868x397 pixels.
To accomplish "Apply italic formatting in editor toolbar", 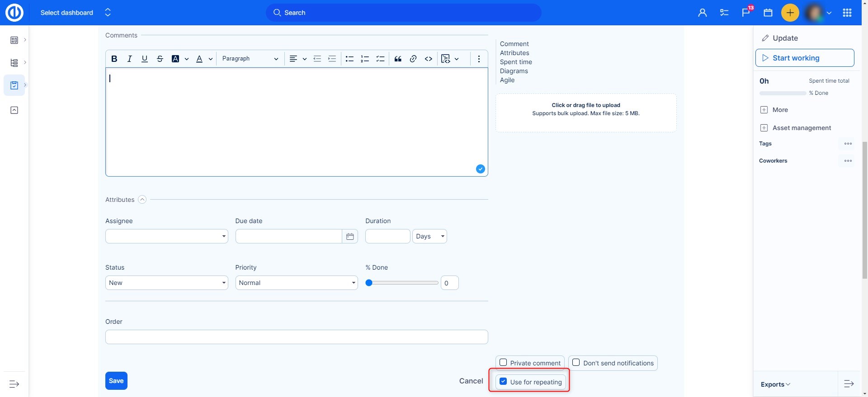I will pos(129,59).
